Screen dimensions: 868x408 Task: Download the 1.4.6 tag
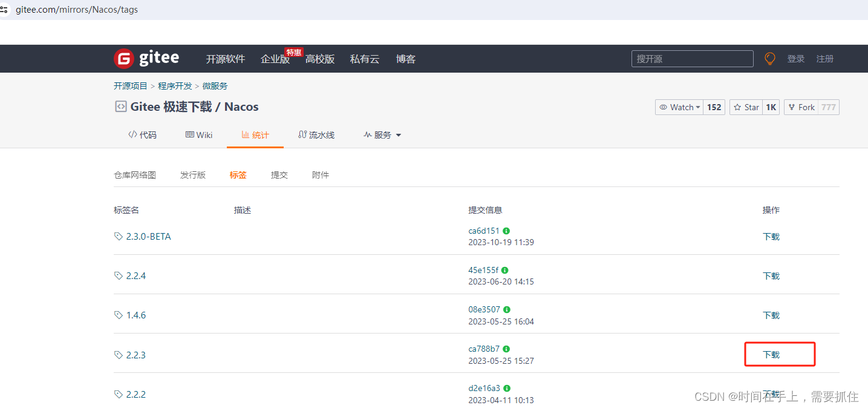(x=771, y=315)
